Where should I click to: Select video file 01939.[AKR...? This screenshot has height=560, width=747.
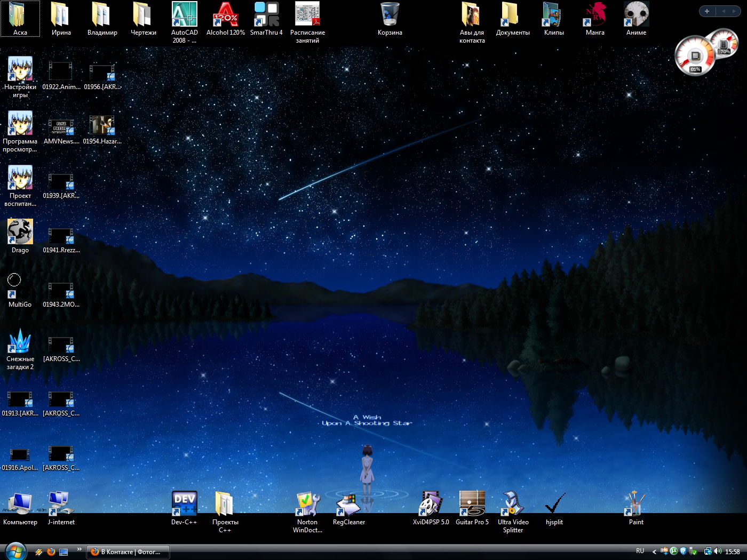(61, 186)
